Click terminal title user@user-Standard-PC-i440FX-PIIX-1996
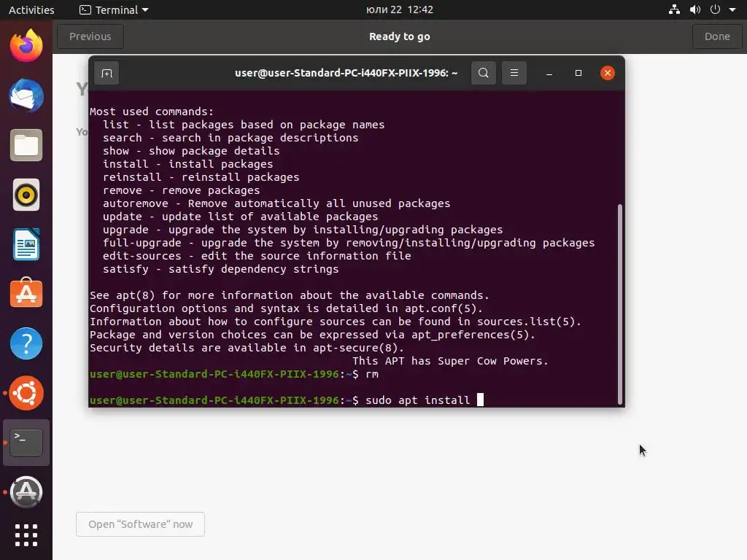Image resolution: width=747 pixels, height=560 pixels. point(346,73)
